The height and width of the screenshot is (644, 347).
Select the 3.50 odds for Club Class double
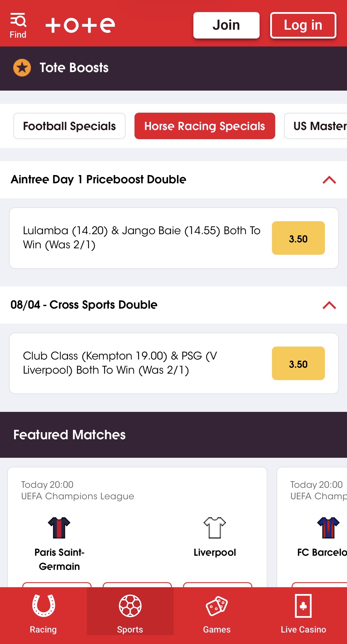click(x=298, y=364)
